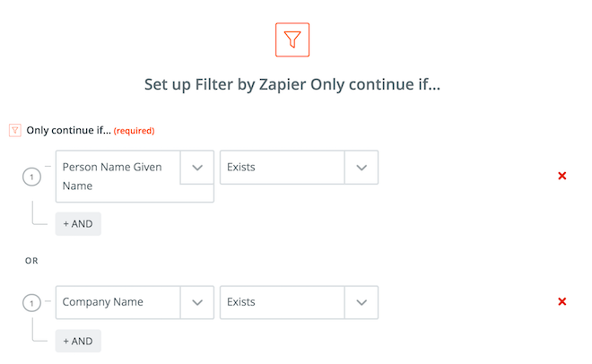592x364 pixels.
Task: Click the red (required) text
Action: pyautogui.click(x=134, y=131)
